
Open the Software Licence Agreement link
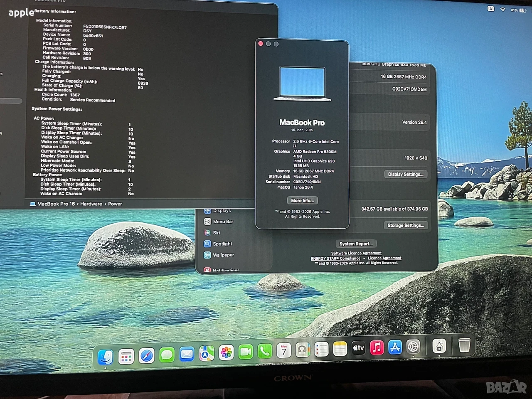click(356, 253)
